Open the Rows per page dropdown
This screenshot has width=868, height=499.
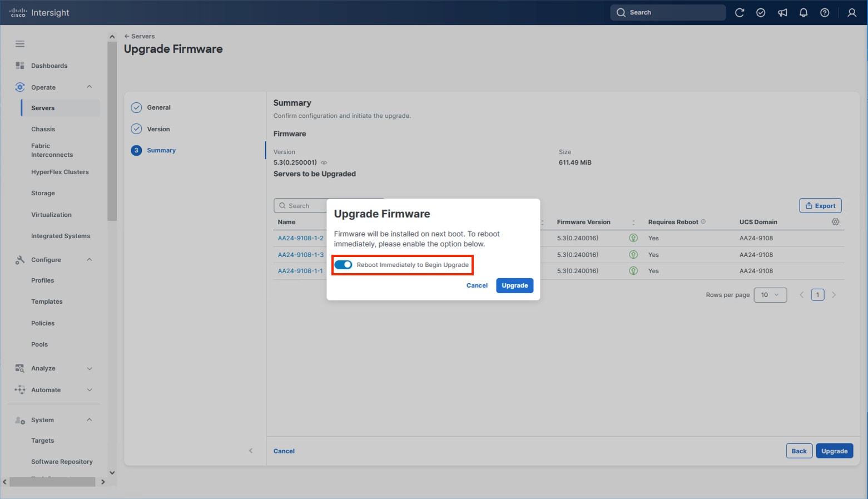pyautogui.click(x=770, y=295)
